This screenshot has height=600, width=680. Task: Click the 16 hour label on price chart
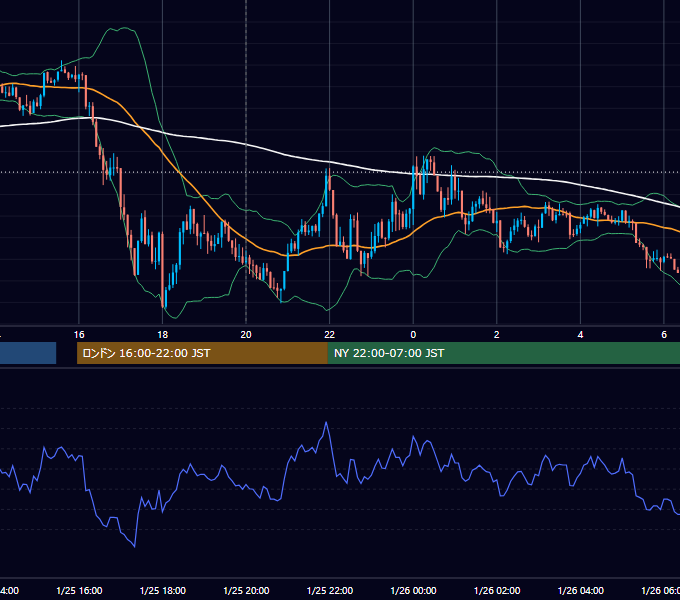(x=79, y=335)
